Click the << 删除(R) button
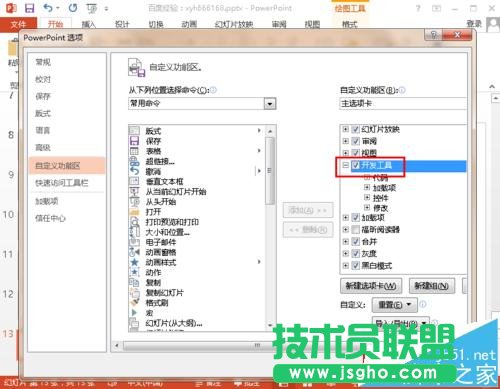The image size is (500, 389). (x=308, y=229)
